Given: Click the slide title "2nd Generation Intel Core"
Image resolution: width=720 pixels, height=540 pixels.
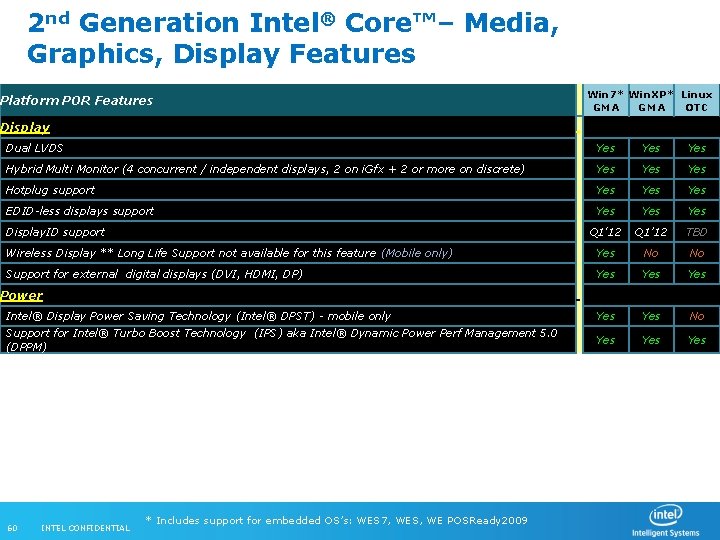Looking at the screenshot, I should pos(293,38).
